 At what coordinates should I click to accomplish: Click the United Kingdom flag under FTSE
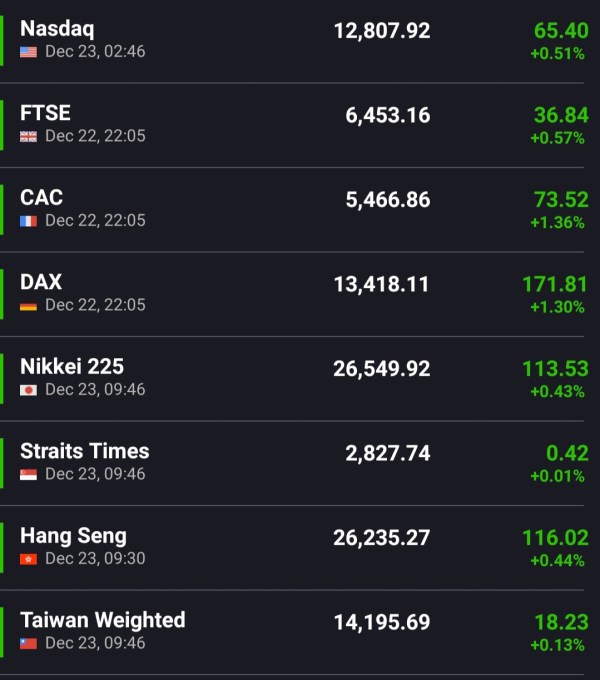click(x=28, y=136)
